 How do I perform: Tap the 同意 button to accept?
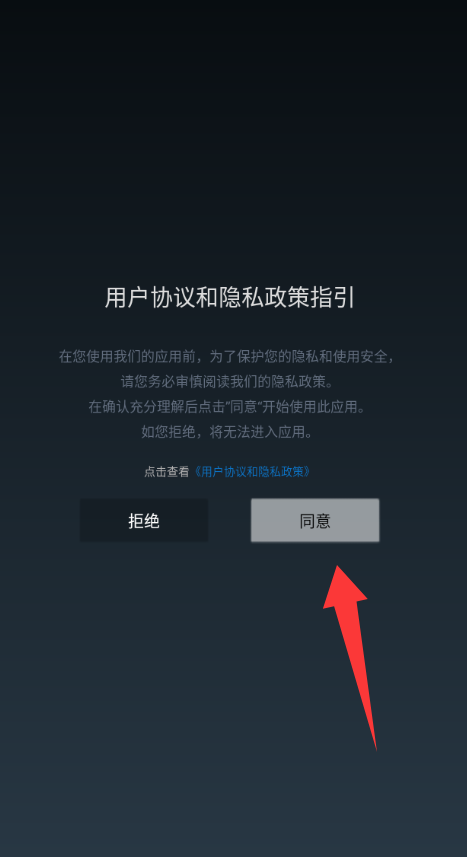pos(314,520)
